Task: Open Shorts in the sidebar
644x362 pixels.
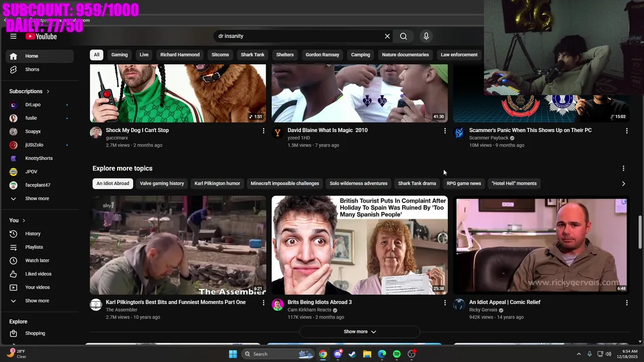Action: click(39, 69)
